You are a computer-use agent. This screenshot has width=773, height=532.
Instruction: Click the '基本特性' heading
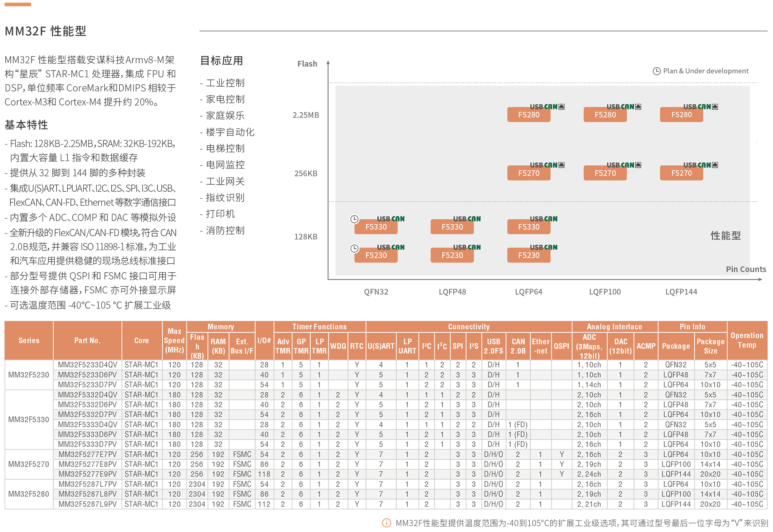pyautogui.click(x=26, y=125)
